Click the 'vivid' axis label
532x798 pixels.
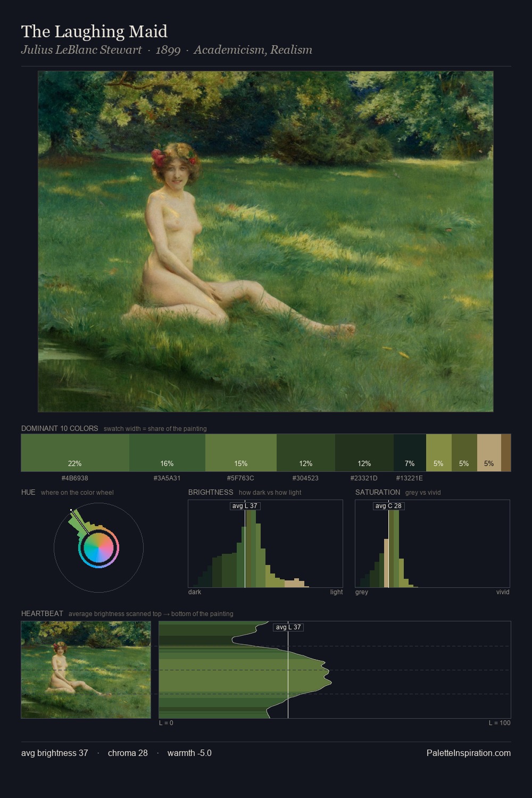pos(503,592)
